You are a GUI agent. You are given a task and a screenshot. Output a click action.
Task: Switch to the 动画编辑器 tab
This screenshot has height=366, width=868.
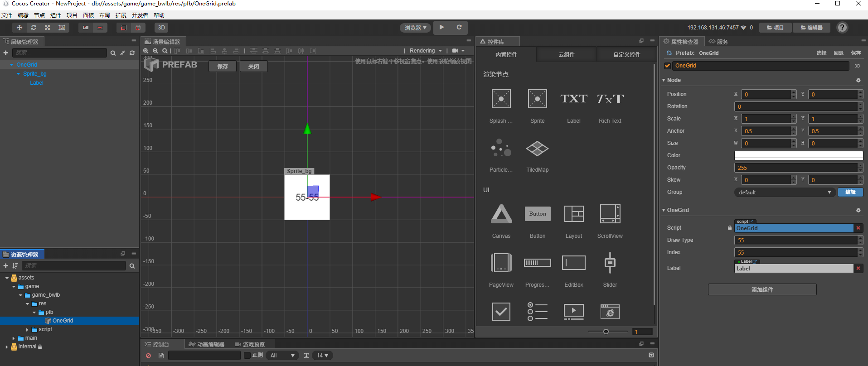pos(207,344)
